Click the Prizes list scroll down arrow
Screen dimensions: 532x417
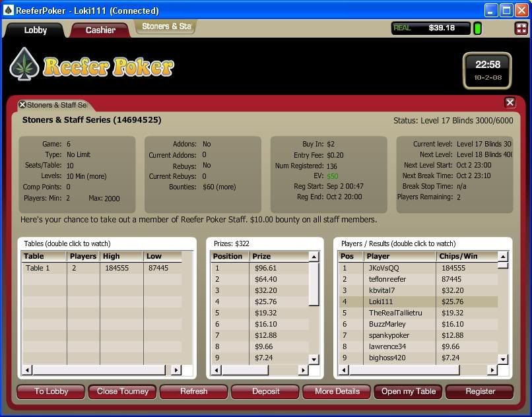(314, 359)
